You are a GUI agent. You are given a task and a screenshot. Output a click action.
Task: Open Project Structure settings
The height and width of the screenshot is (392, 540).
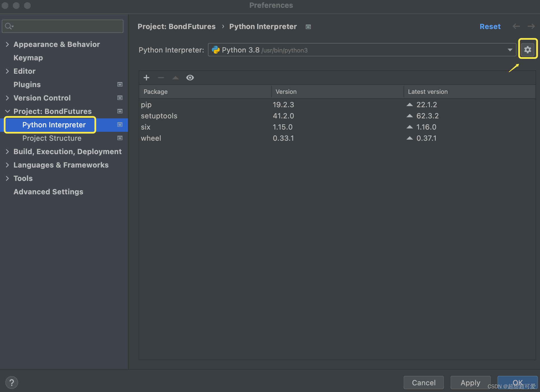pos(52,138)
